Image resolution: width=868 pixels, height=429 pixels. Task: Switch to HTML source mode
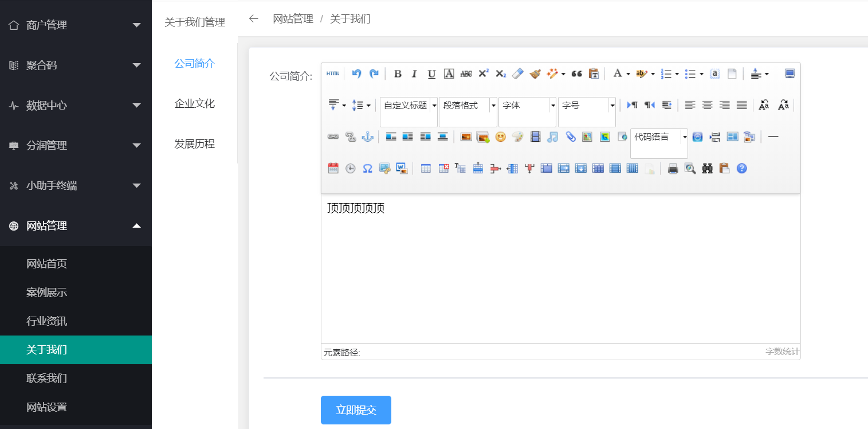pos(333,73)
